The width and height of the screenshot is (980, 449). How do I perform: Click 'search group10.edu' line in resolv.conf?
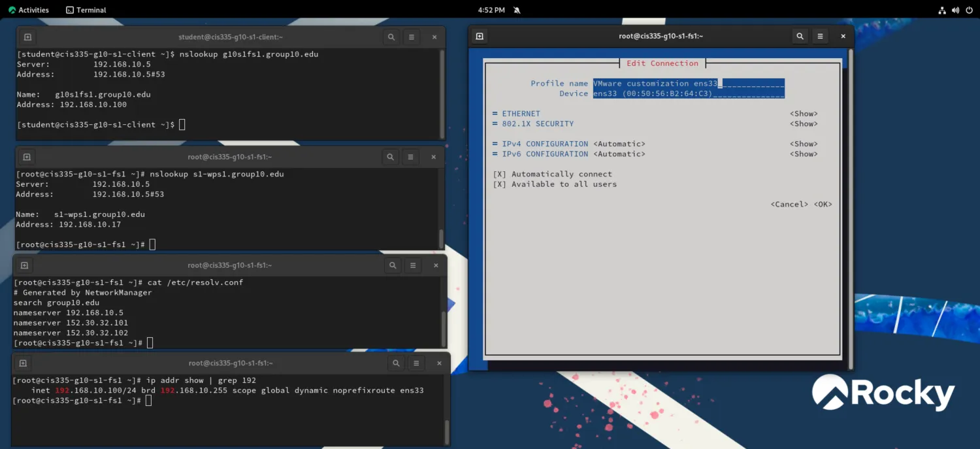[56, 303]
